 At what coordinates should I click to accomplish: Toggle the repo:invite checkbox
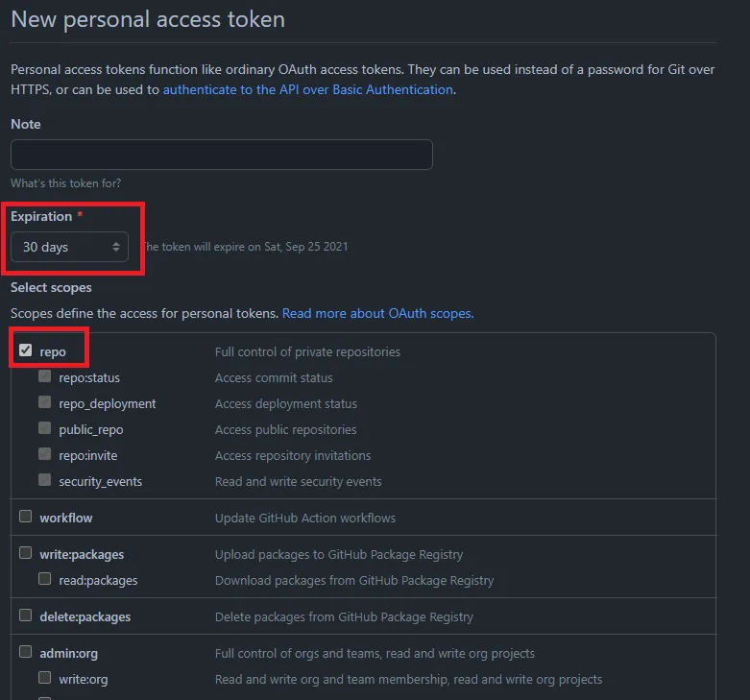(45, 454)
